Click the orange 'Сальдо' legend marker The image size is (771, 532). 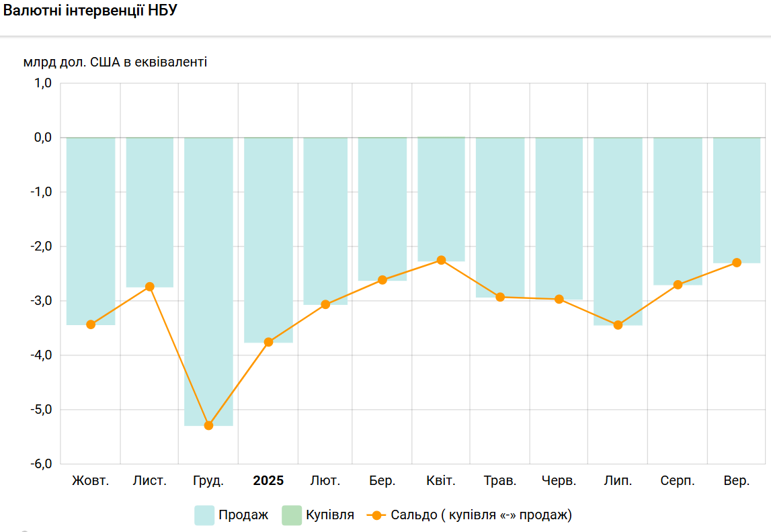pyautogui.click(x=376, y=515)
